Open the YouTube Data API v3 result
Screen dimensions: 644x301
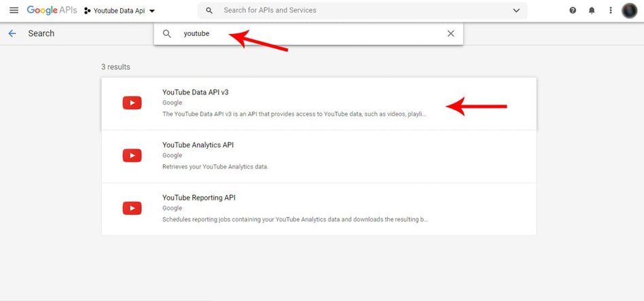pos(200,92)
